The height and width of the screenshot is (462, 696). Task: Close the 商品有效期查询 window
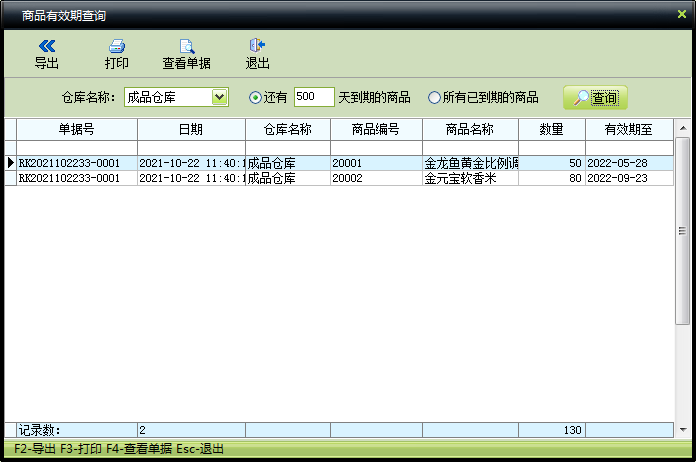(682, 14)
